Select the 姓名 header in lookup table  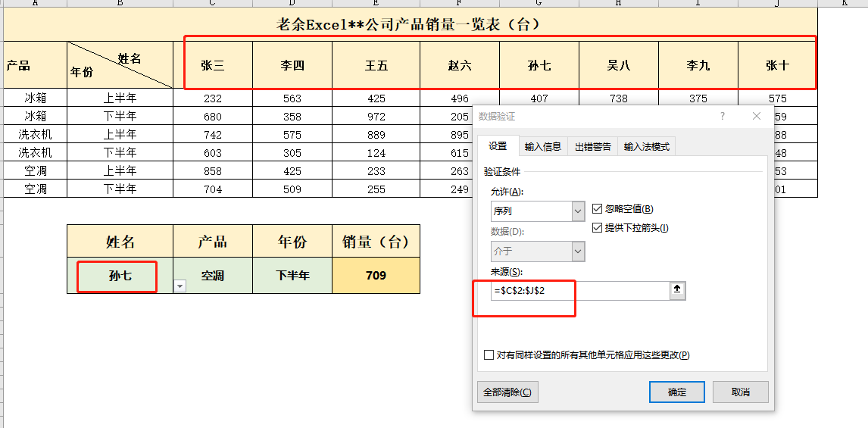(120, 241)
